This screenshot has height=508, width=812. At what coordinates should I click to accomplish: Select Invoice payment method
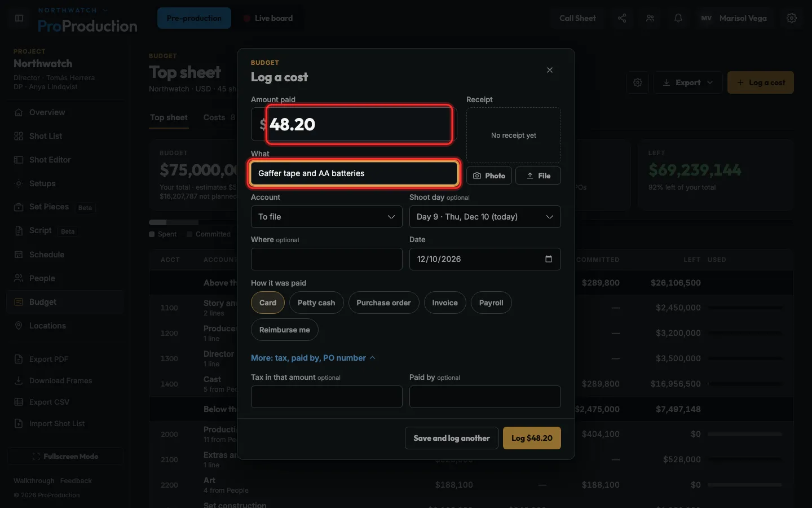pyautogui.click(x=445, y=303)
